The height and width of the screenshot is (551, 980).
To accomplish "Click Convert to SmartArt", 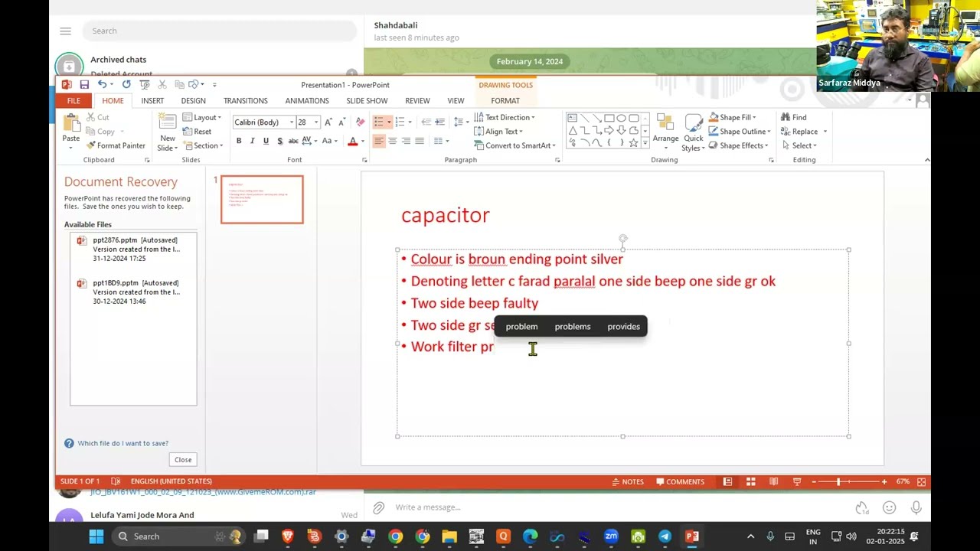I will pyautogui.click(x=514, y=145).
